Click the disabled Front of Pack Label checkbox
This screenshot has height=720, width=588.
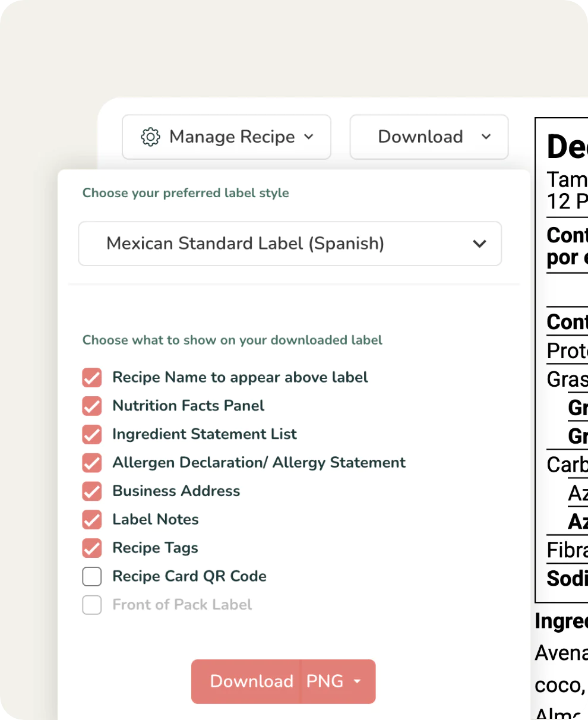point(91,605)
